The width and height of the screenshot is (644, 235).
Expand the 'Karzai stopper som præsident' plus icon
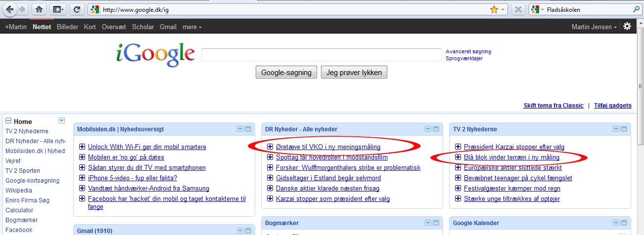click(x=270, y=198)
